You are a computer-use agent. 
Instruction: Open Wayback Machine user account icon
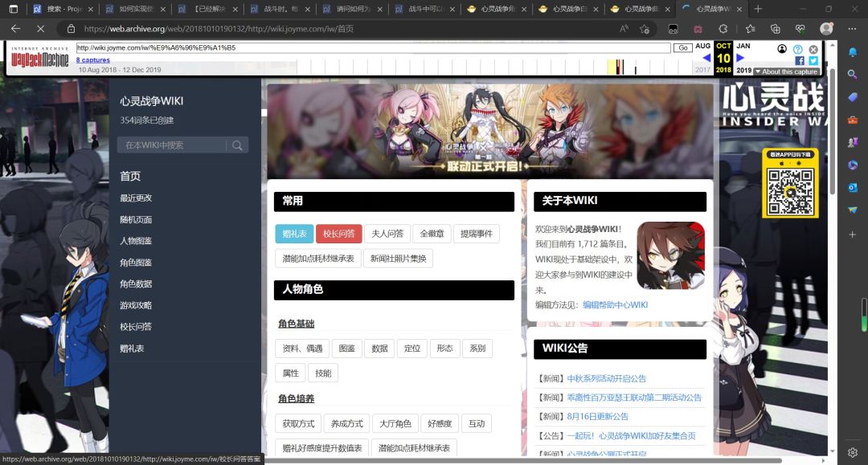[x=782, y=49]
